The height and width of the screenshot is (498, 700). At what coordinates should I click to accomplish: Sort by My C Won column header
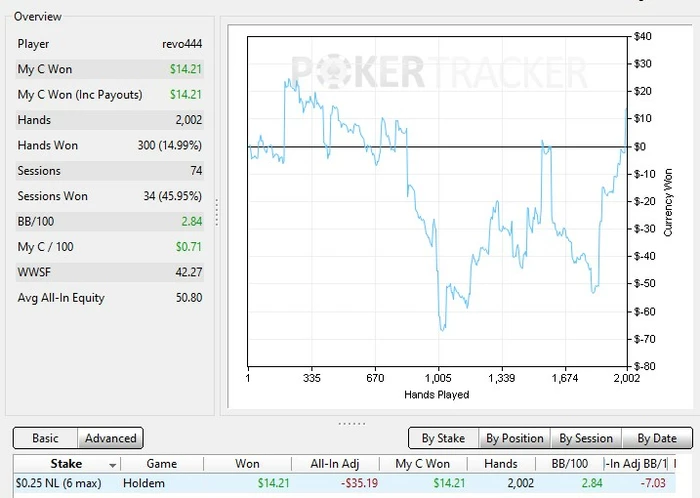422,464
